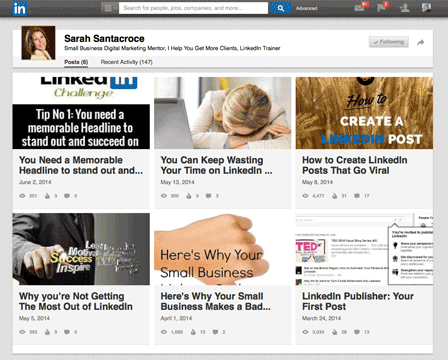Open 'You Can Keep Wasting Your Time' post title
Screen dimensions: 448x360
216,165
